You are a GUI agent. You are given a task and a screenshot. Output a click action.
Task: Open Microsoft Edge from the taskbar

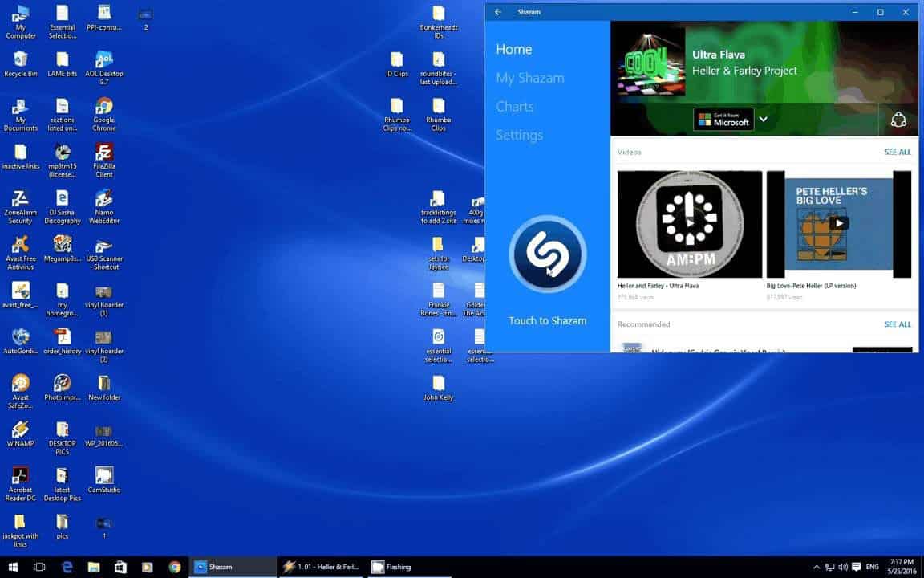(67, 566)
